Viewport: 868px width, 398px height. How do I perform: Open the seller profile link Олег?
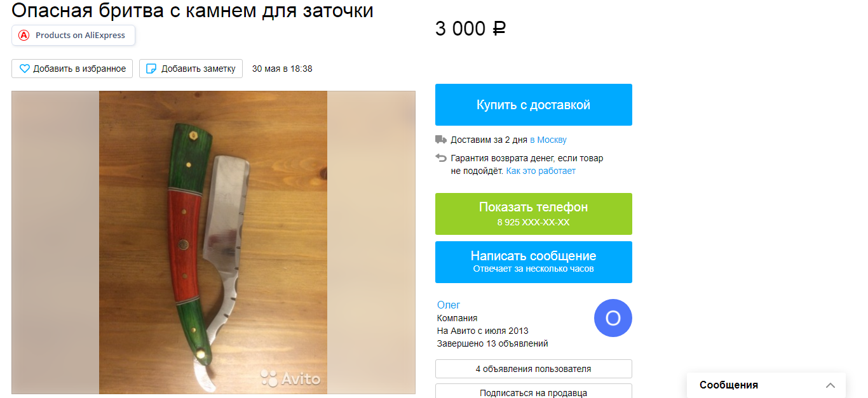click(x=449, y=305)
